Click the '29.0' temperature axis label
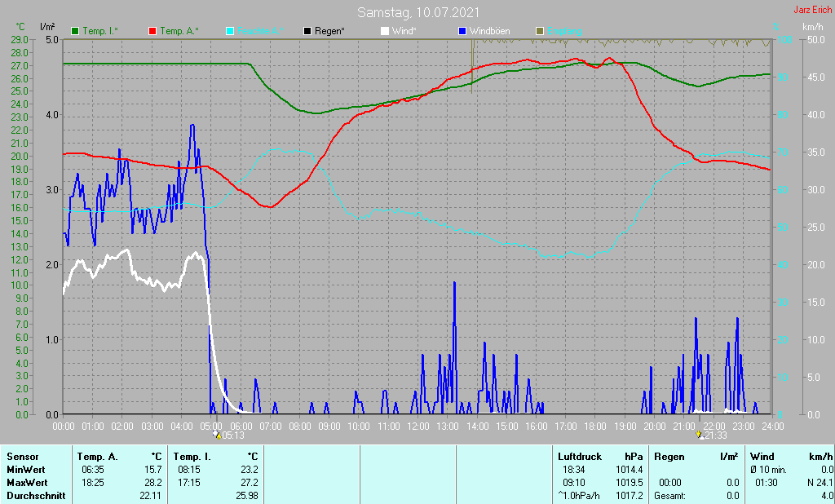Screen dimensions: 835x504 point(20,39)
